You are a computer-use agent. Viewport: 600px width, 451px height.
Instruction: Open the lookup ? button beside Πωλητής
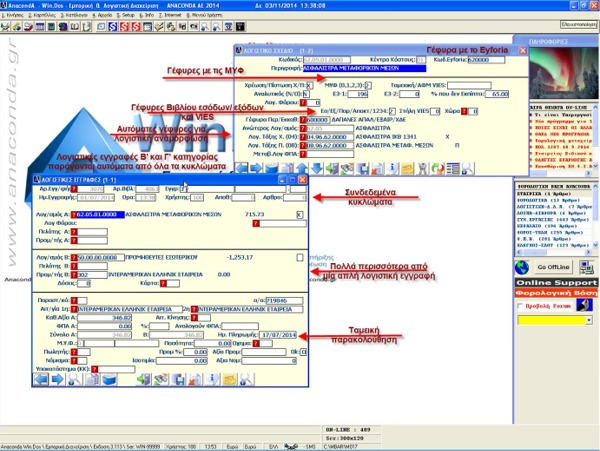pyautogui.click(x=74, y=352)
